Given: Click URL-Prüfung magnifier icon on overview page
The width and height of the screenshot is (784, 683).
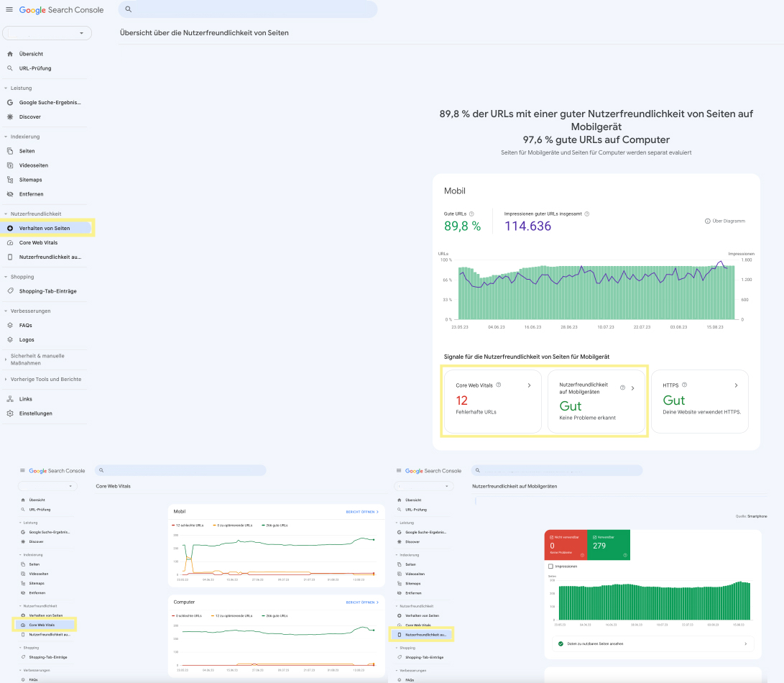Looking at the screenshot, I should (10, 68).
